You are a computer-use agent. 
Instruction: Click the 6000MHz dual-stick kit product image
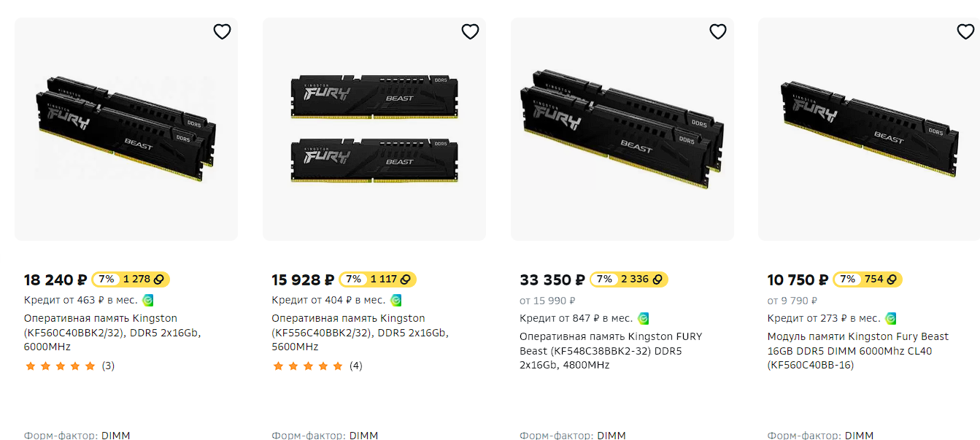(x=126, y=129)
